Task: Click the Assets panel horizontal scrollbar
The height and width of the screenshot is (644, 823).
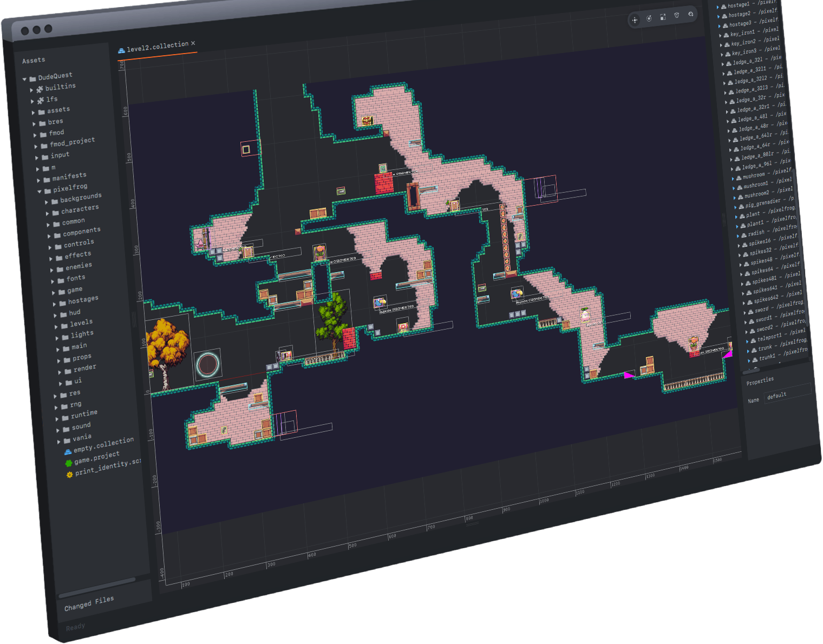Action: click(x=97, y=587)
